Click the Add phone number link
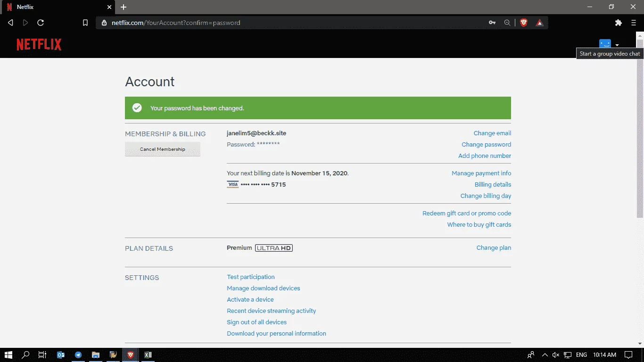 (x=485, y=156)
